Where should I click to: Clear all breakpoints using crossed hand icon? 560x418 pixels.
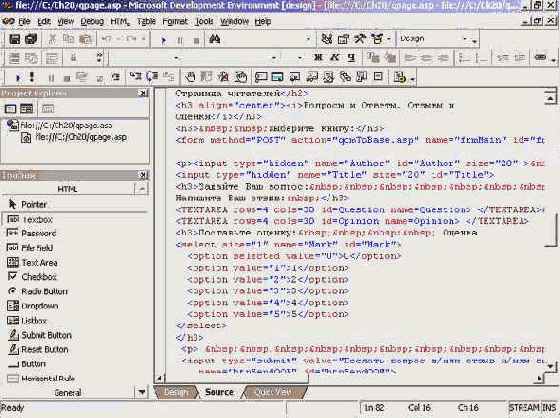tap(224, 76)
